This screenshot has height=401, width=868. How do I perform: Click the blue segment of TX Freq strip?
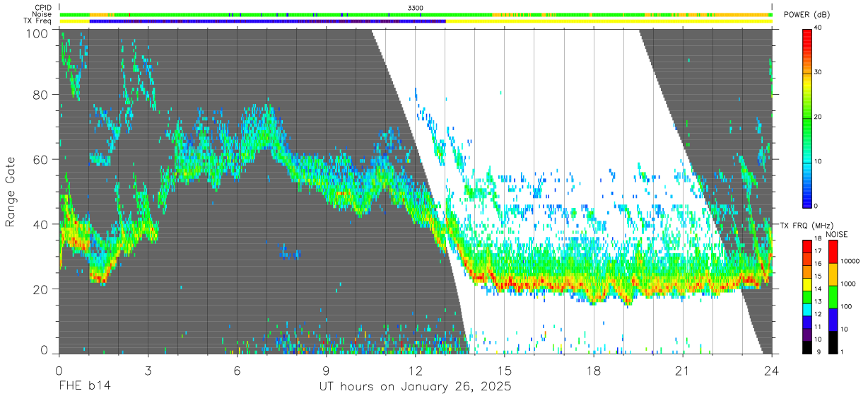click(x=268, y=21)
